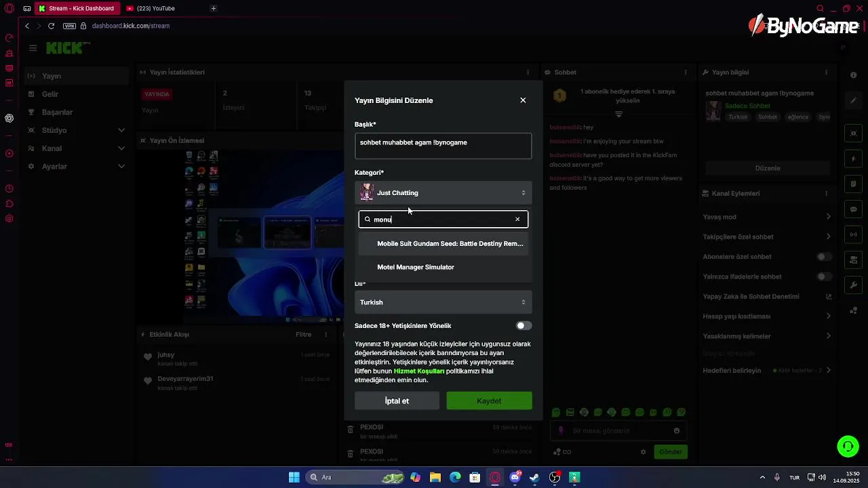The width and height of the screenshot is (868, 488).
Task: Open Yayın İstatistikleri panel options menu
Action: coord(528,73)
